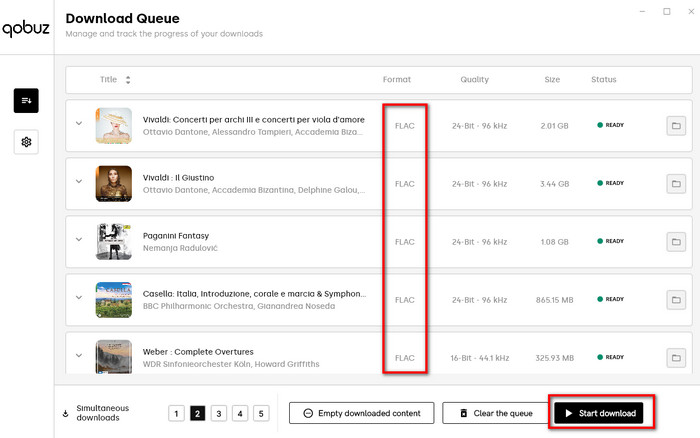Click READY status of Weber Complete Overtures
The image size is (700, 438).
click(x=611, y=357)
